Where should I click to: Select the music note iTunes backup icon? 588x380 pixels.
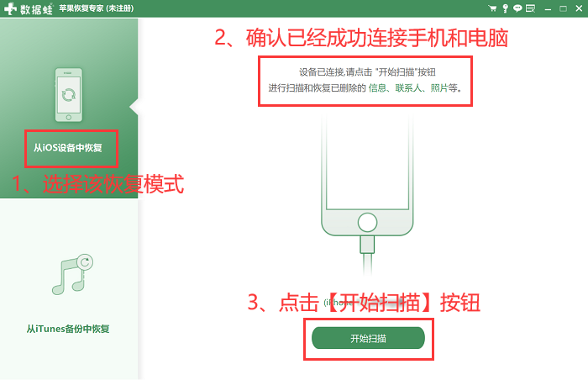pyautogui.click(x=72, y=274)
